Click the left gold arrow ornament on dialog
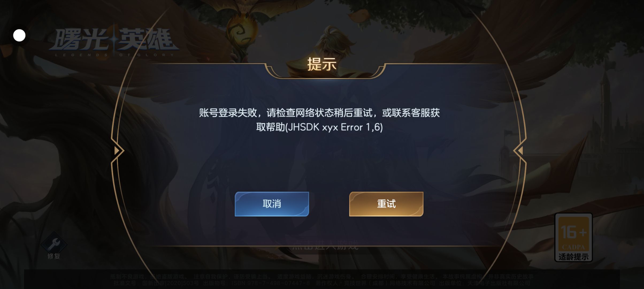The width and height of the screenshot is (644, 289). coord(117,151)
